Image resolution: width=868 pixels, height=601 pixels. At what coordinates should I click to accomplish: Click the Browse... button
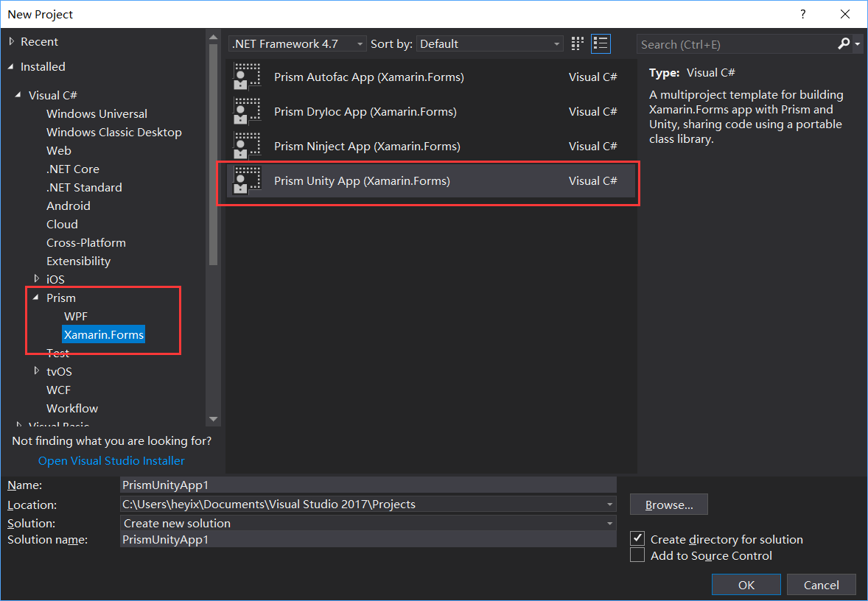pos(669,505)
